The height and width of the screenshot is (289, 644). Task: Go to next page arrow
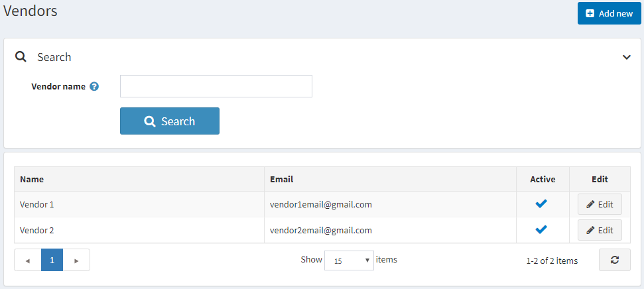[76, 260]
